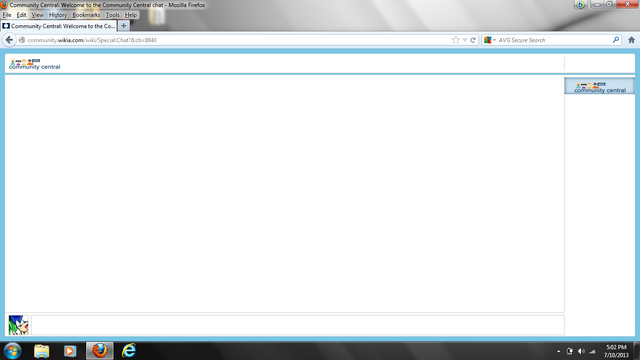This screenshot has width=640, height=360.
Task: Open the URL history dropdown arrow
Action: tap(465, 40)
